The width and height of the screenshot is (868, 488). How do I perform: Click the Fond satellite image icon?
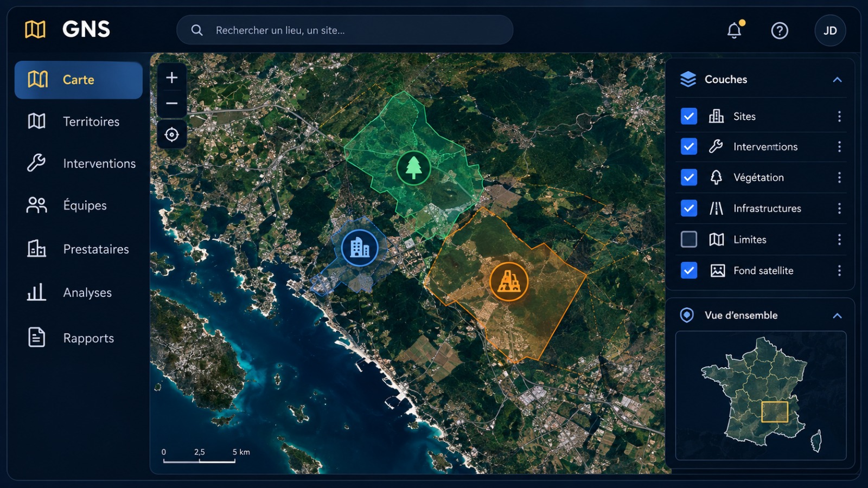(718, 270)
